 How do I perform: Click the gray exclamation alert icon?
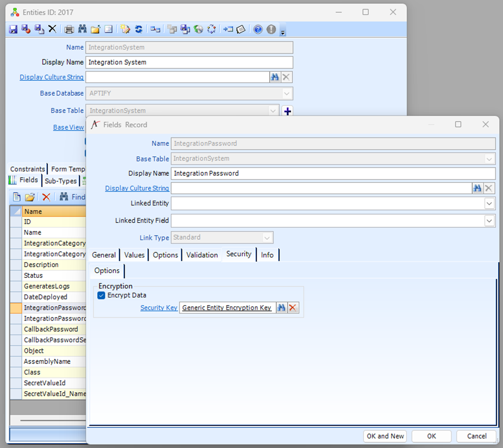pos(271,30)
